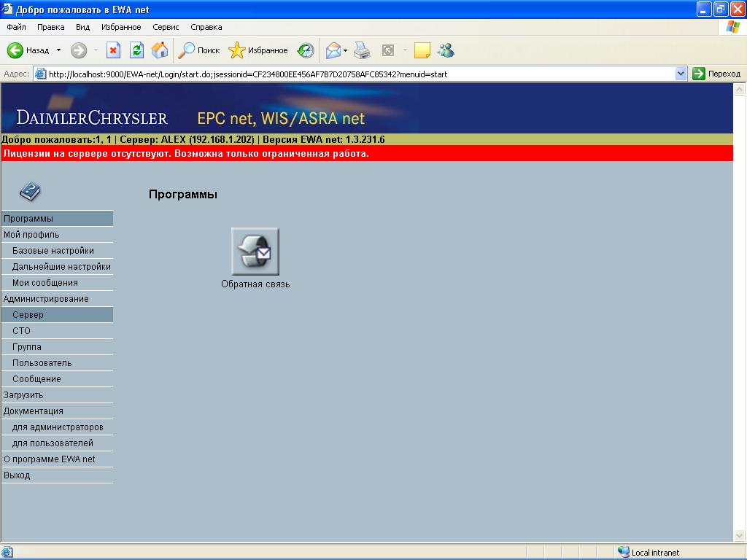Select Программы in the sidebar
The height and width of the screenshot is (560, 747).
tap(57, 219)
